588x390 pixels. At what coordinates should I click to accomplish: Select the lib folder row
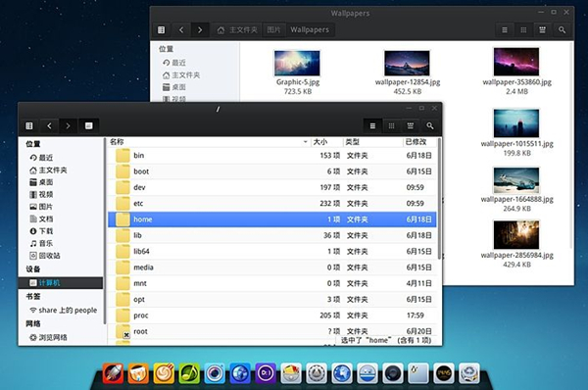coord(272,235)
